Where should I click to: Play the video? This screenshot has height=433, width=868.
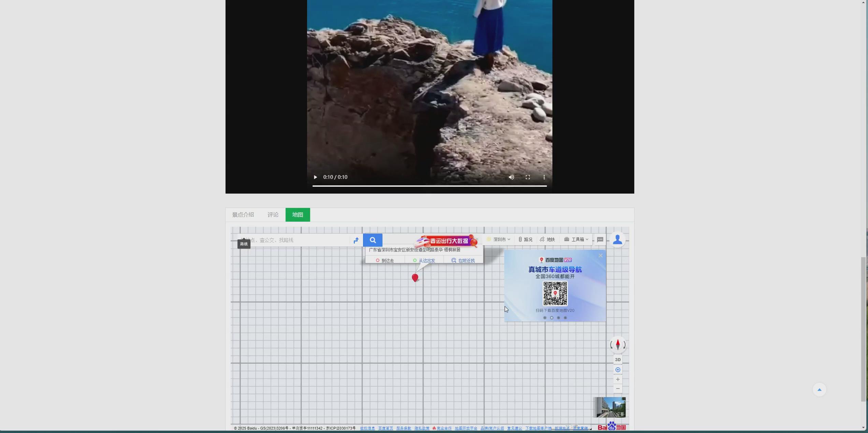click(315, 177)
